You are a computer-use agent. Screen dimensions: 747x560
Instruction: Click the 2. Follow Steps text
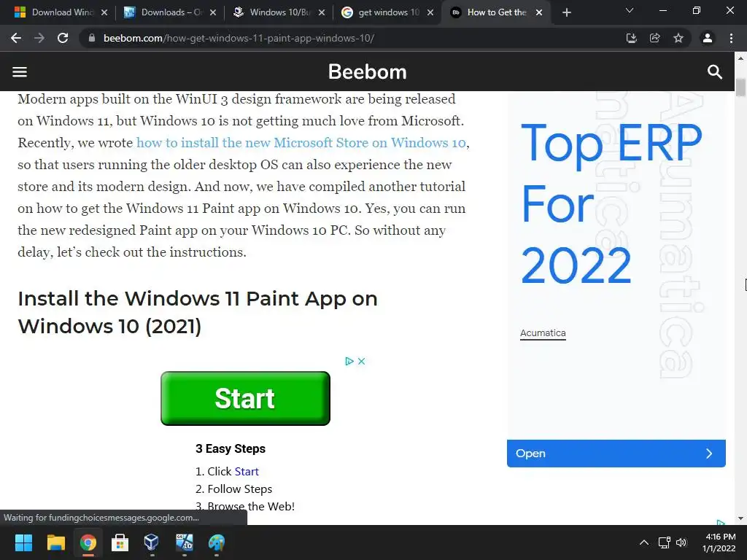[234, 489]
